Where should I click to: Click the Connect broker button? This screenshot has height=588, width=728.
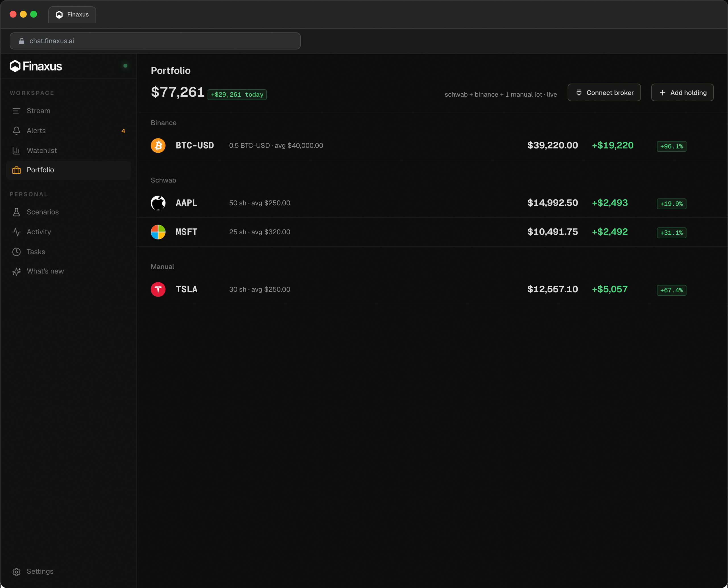tap(604, 92)
